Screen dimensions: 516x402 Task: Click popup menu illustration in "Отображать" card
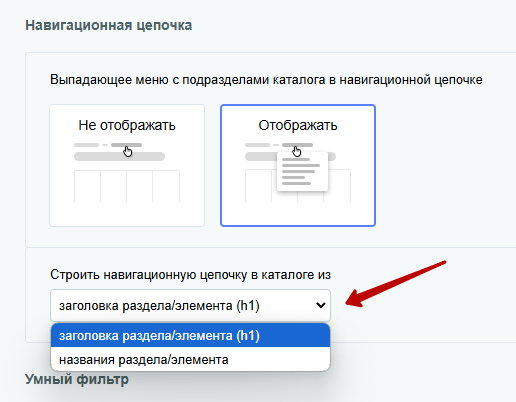tap(302, 172)
